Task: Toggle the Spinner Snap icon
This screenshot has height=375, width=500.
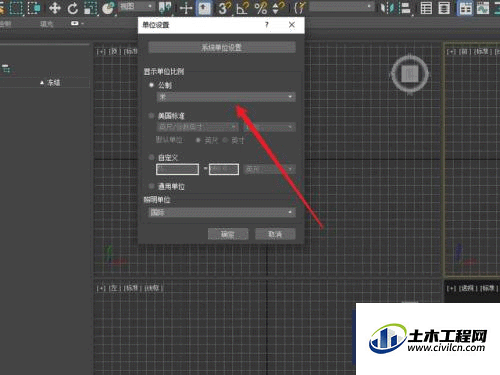Action: tap(278, 8)
